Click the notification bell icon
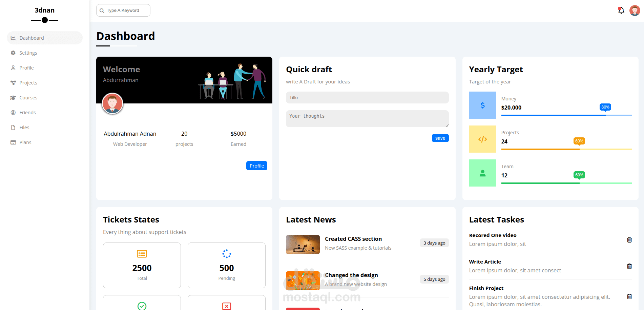 (x=621, y=11)
